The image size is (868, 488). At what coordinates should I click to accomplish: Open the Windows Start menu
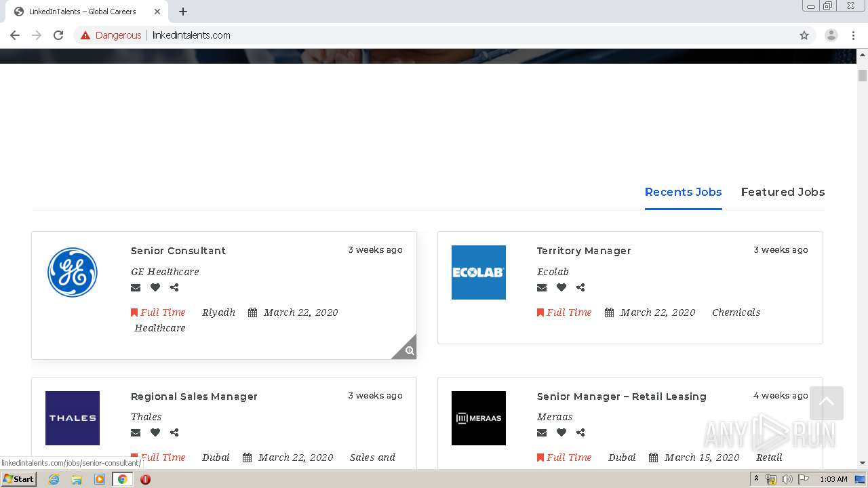pos(19,479)
